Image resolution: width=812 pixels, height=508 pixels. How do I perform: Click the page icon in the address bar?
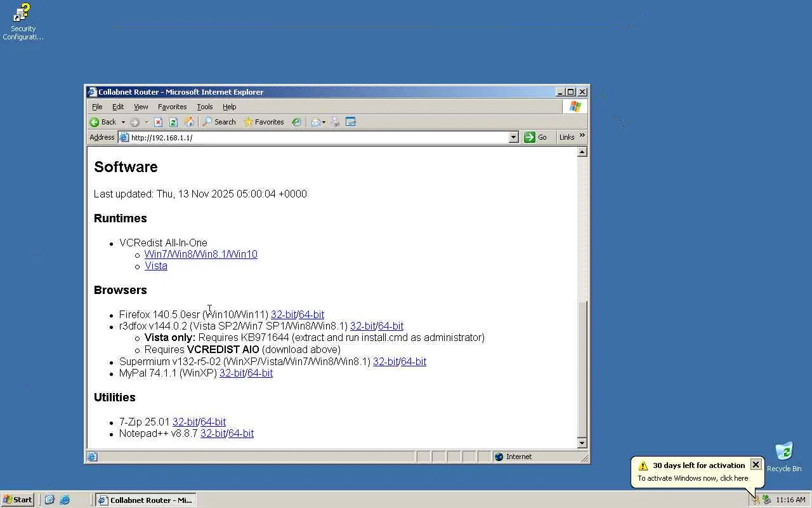pyautogui.click(x=124, y=137)
